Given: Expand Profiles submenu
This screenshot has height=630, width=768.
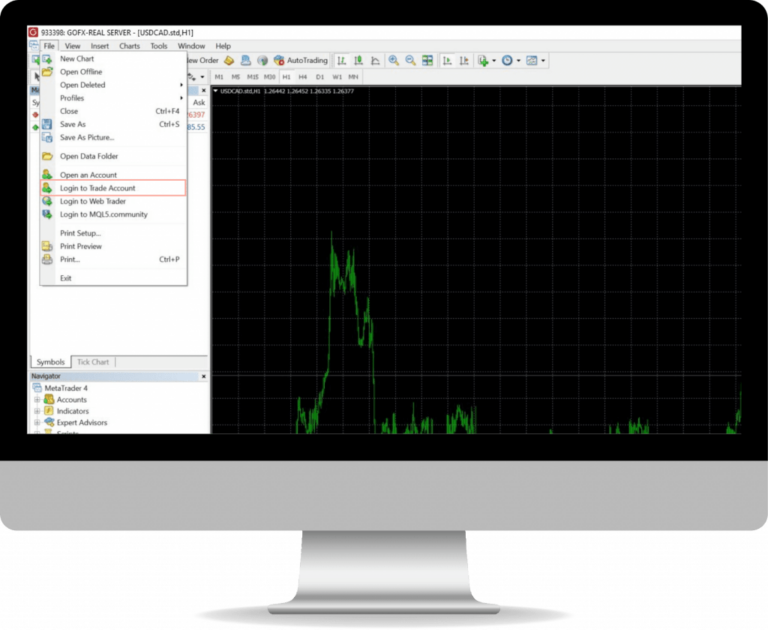Looking at the screenshot, I should click(x=113, y=98).
